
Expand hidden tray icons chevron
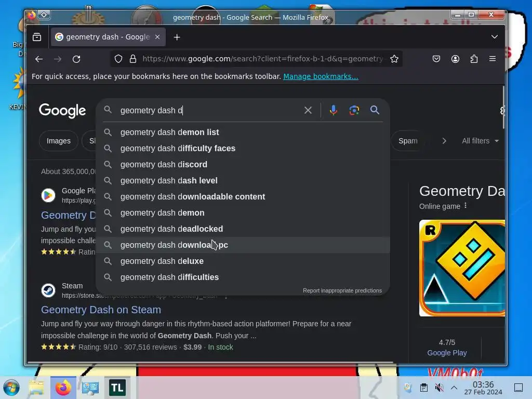pyautogui.click(x=454, y=388)
